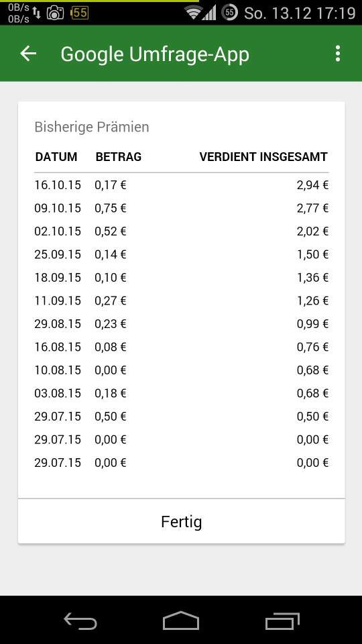Tap the Google Umfrage-App title
Viewport: 362px width, 644px height.
coord(155,54)
